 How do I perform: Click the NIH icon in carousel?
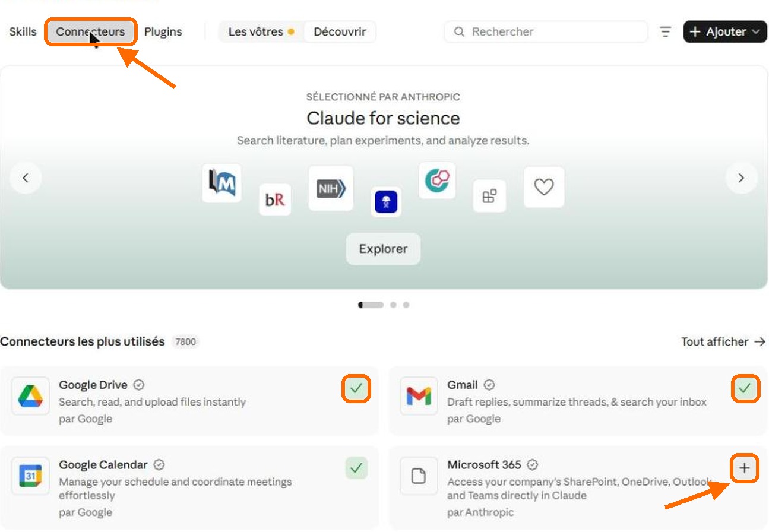331,188
